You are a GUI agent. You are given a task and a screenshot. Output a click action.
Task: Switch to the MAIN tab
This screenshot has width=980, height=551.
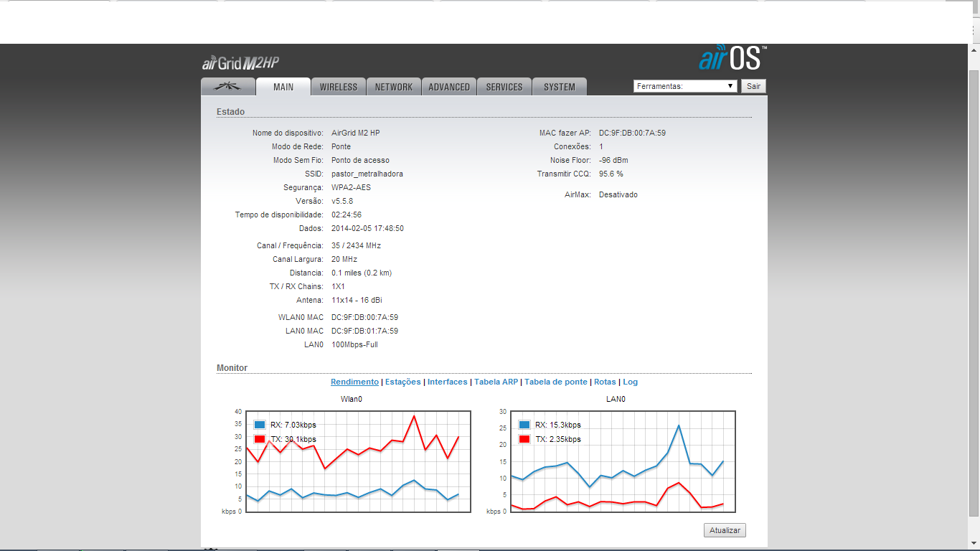pos(283,87)
